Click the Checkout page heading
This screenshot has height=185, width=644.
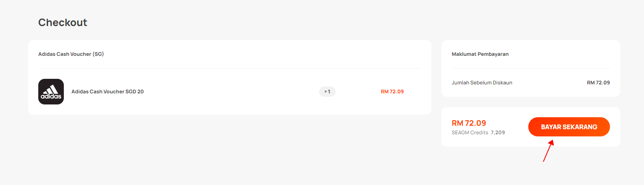point(63,22)
